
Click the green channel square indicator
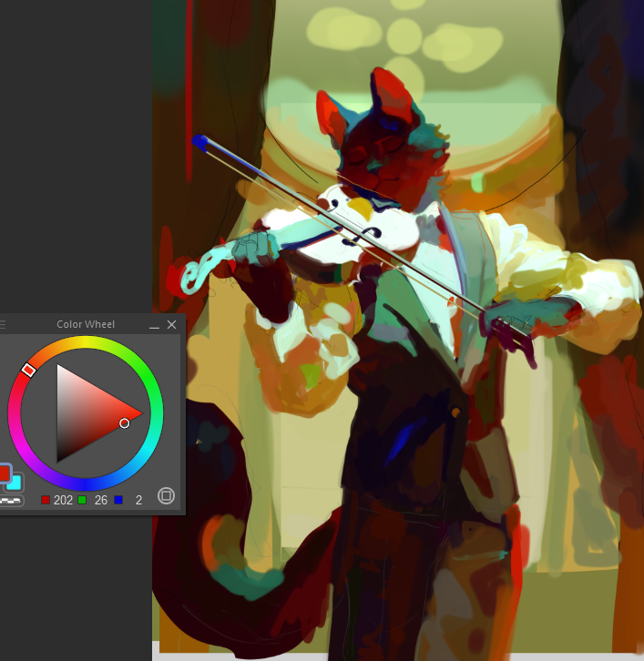click(82, 500)
